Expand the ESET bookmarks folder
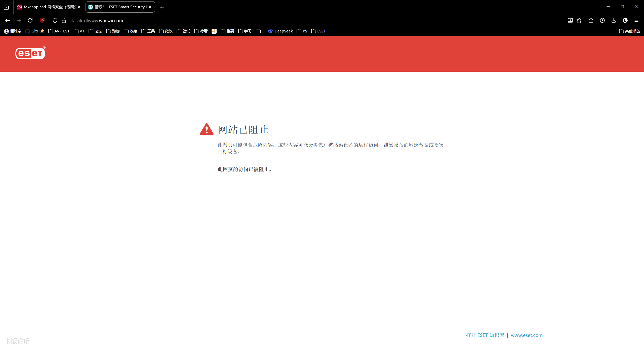Screen dimensions: 644x347 click(319, 31)
